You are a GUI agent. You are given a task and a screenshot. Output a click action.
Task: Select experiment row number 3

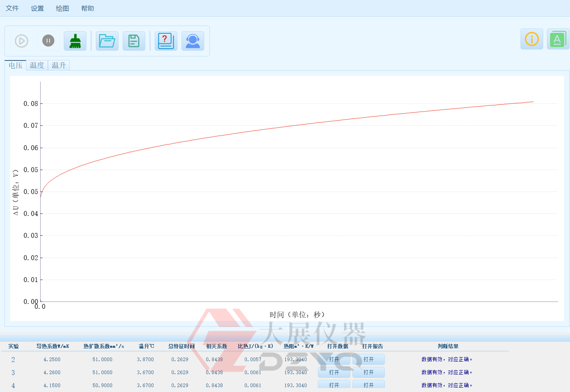pos(13,373)
